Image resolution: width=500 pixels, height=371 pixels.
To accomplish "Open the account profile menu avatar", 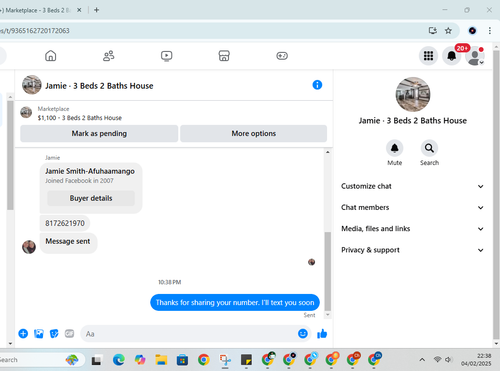I will point(475,56).
